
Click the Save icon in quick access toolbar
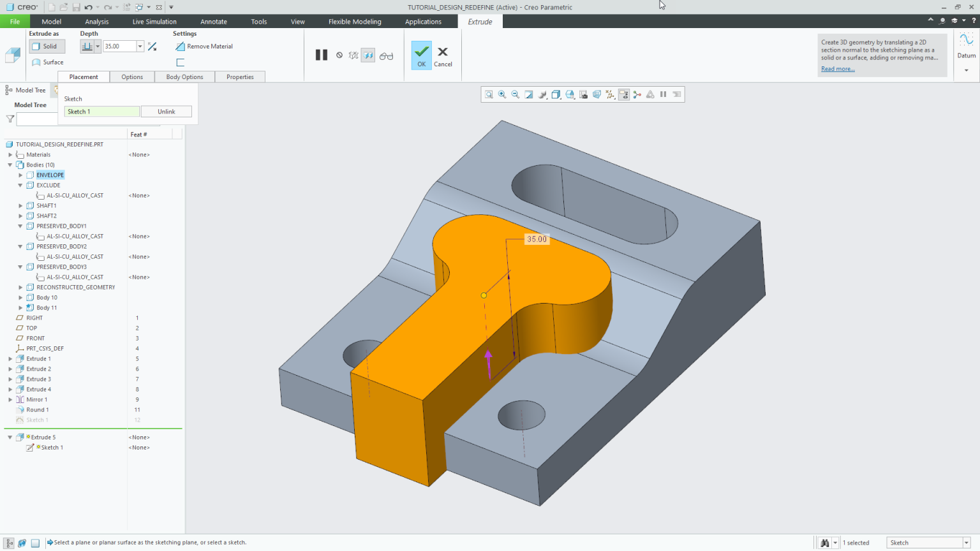(77, 7)
